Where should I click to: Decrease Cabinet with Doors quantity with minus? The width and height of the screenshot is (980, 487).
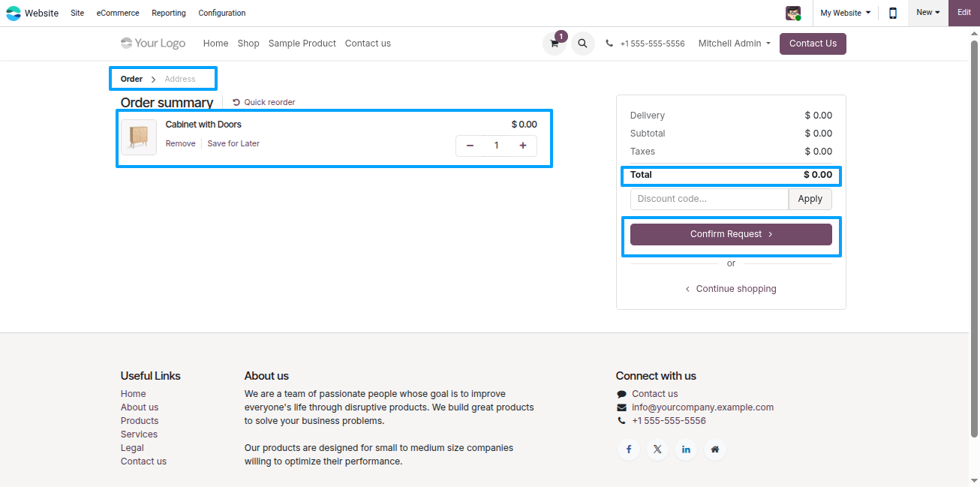click(470, 146)
